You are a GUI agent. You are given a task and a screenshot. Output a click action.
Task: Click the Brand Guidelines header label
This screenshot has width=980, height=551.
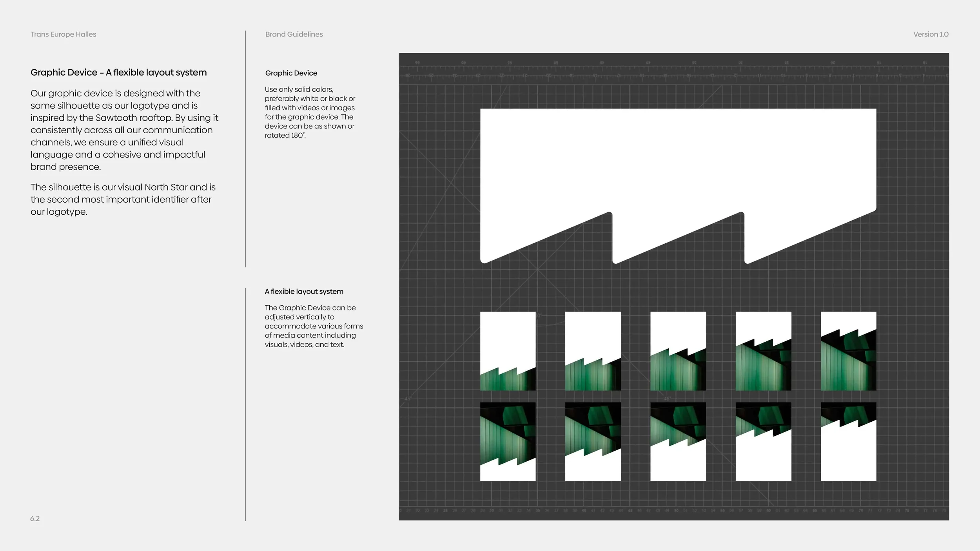(294, 34)
